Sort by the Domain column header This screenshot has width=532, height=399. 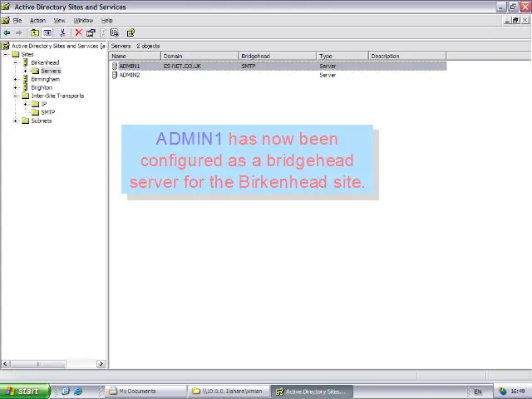point(199,56)
